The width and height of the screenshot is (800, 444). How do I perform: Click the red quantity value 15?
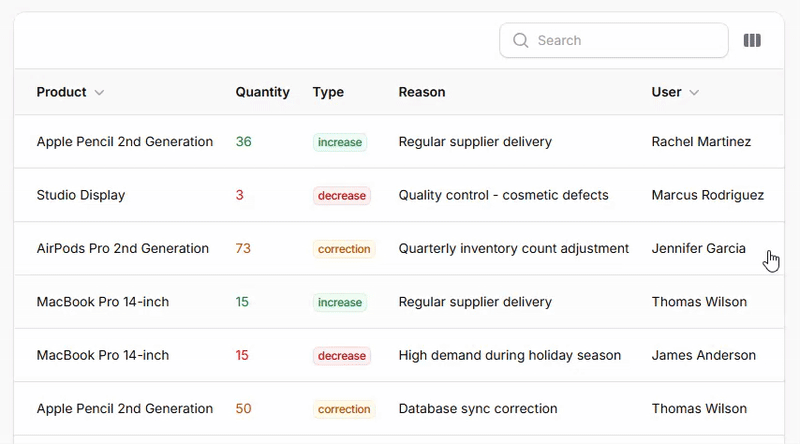242,355
